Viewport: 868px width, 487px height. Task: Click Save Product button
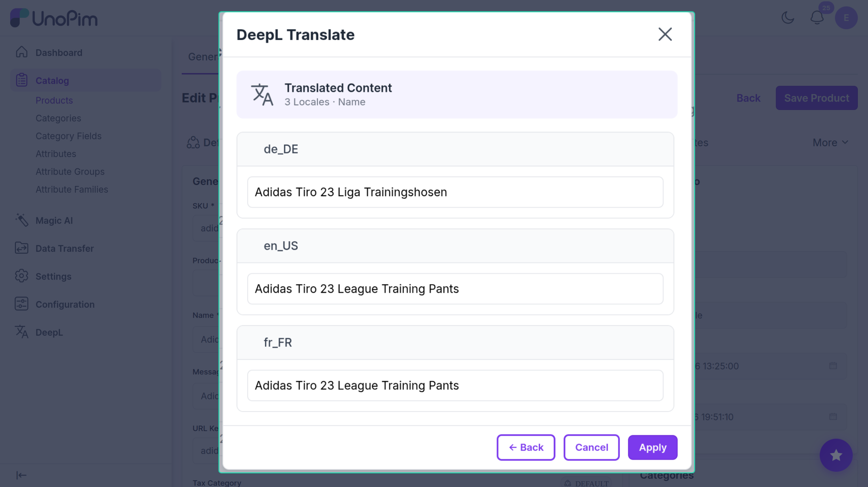point(816,98)
